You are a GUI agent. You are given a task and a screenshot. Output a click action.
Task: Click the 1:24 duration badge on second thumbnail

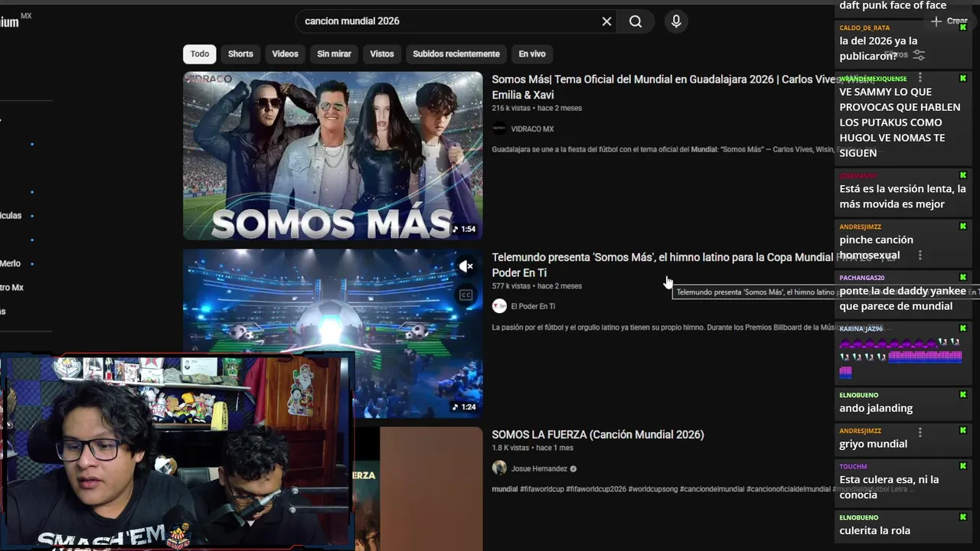pos(464,407)
